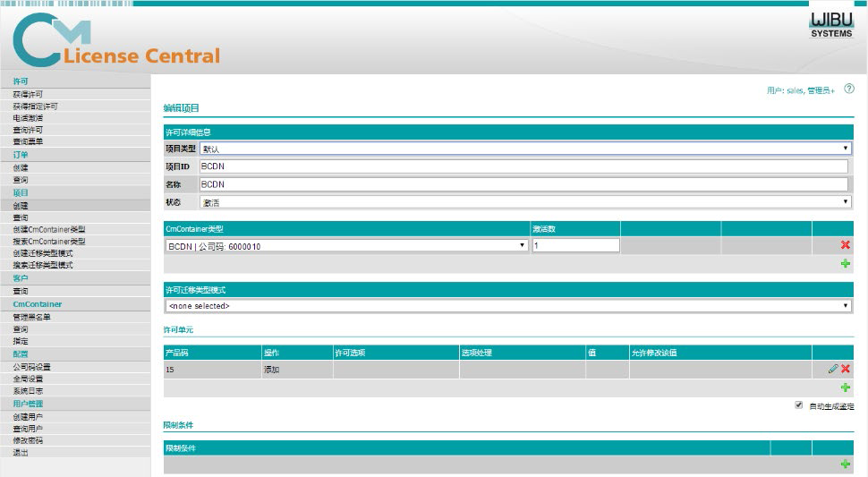Delete the BCDN CmContainer type row

click(845, 245)
